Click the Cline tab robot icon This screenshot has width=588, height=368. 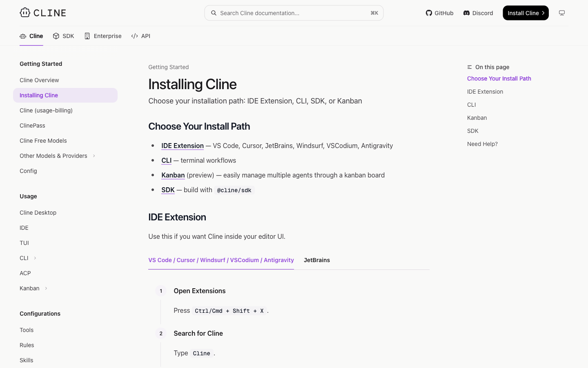pos(23,36)
